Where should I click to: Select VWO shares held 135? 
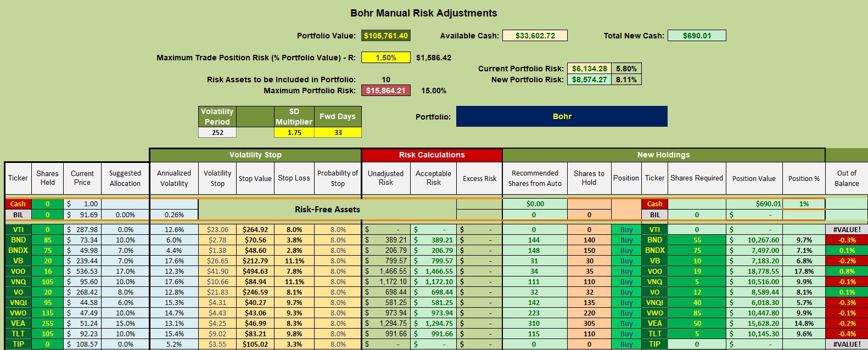(47, 313)
